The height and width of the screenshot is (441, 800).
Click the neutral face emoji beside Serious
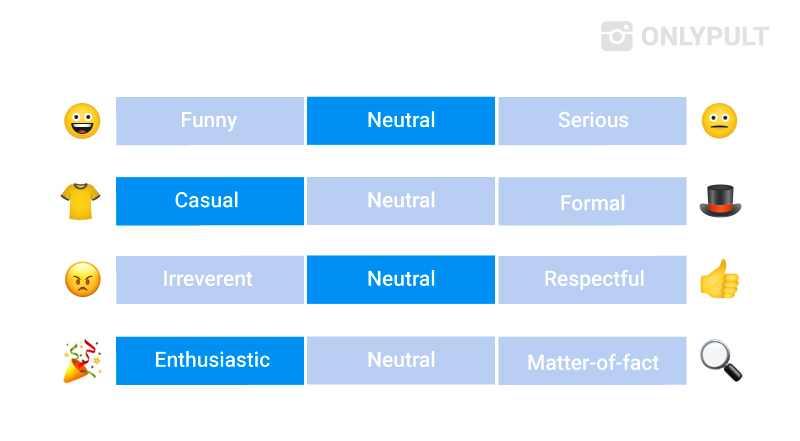[719, 121]
